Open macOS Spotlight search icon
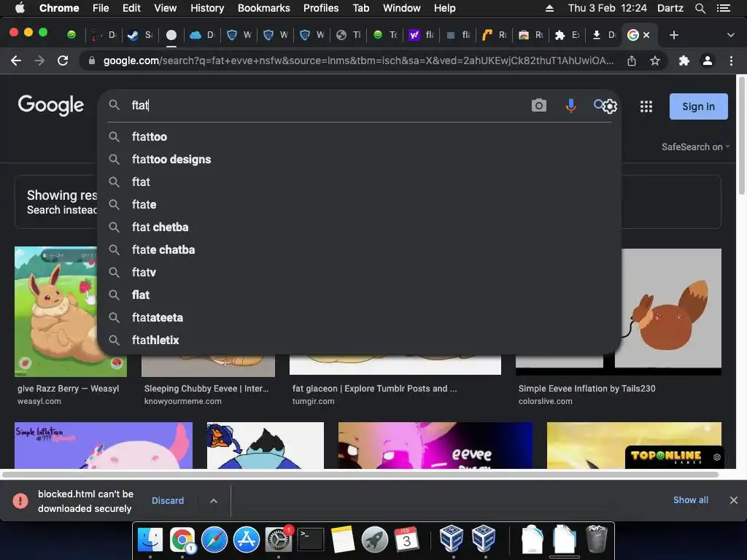Image resolution: width=747 pixels, height=560 pixels. coord(700,8)
